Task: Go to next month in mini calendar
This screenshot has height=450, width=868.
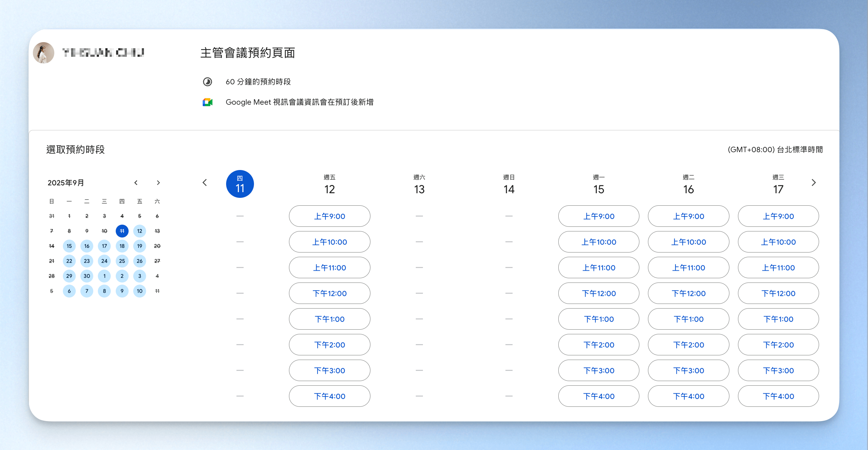Action: [158, 183]
